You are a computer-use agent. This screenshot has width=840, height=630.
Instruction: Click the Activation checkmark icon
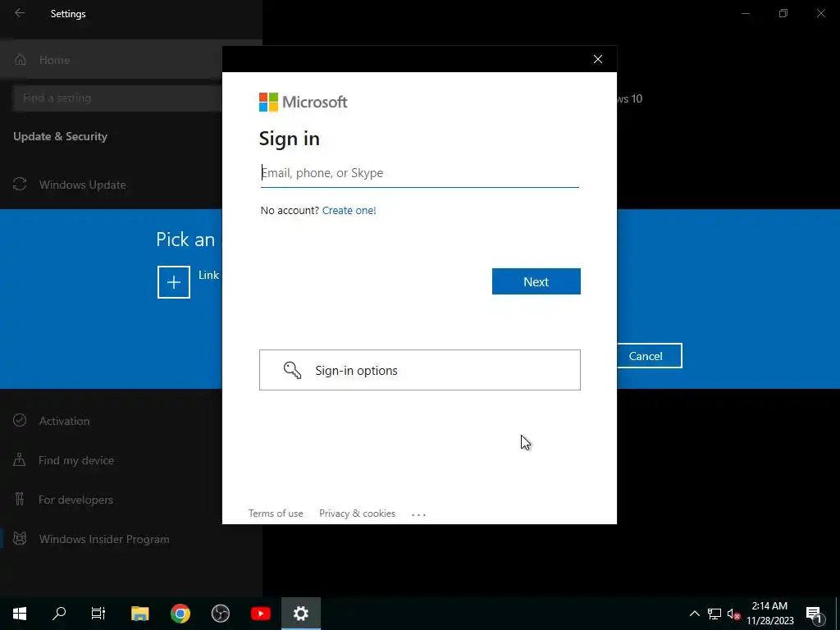[x=20, y=420]
